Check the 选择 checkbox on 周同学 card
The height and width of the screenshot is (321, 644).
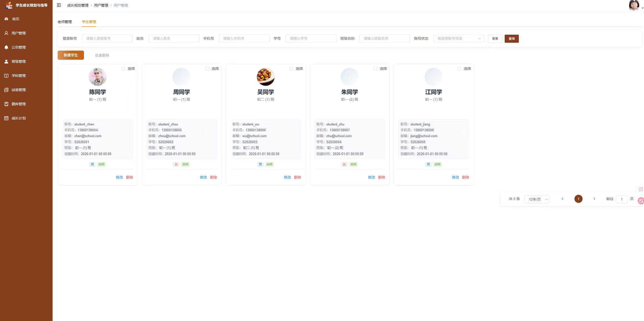point(208,69)
